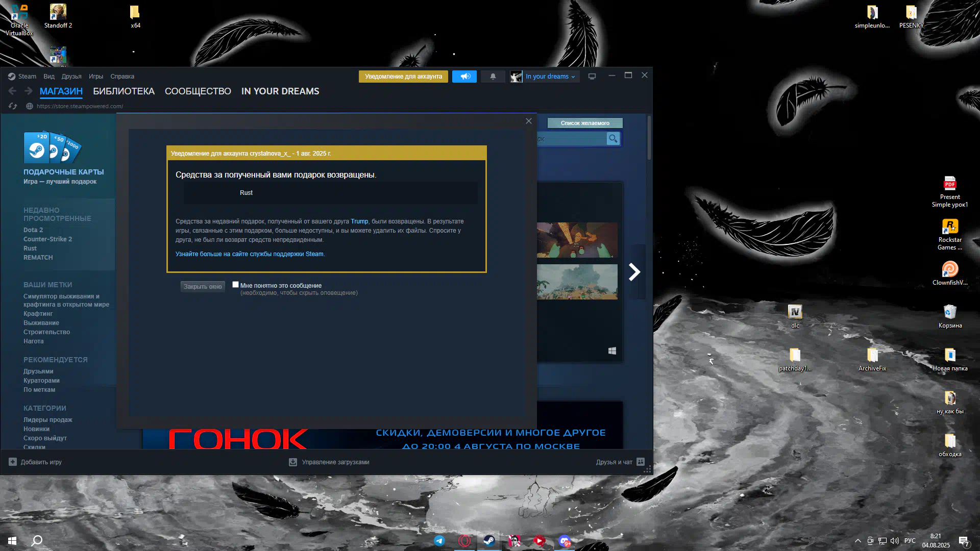Select the Recycle Bin Корзина icon
980x551 pixels.
950,316
